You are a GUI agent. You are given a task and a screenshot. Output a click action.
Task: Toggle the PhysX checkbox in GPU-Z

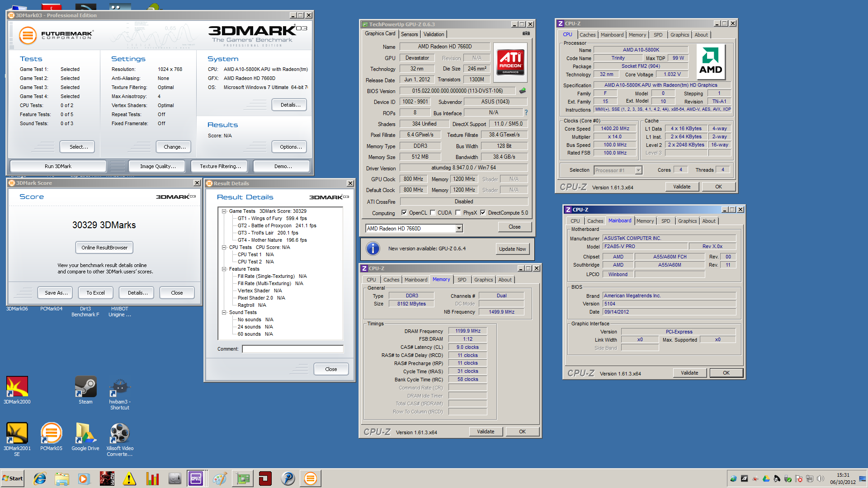coord(458,213)
